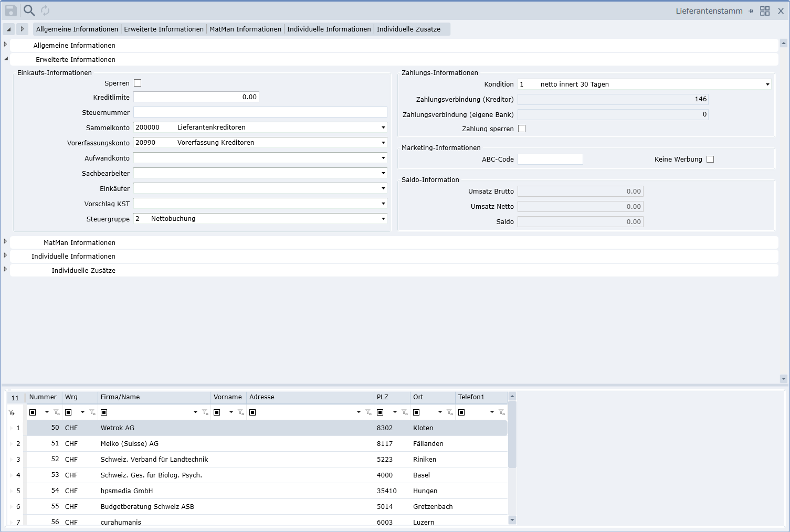Switch to the Individuelle Zusätze tab
Screen dimensions: 790x532
[x=408, y=29]
